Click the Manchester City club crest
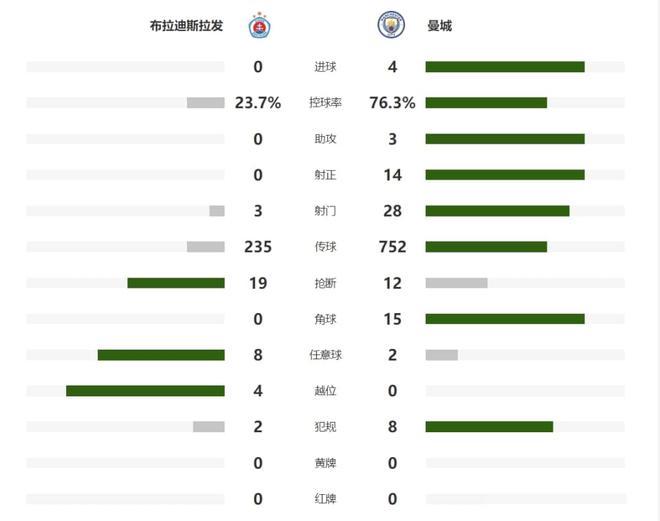 point(391,25)
